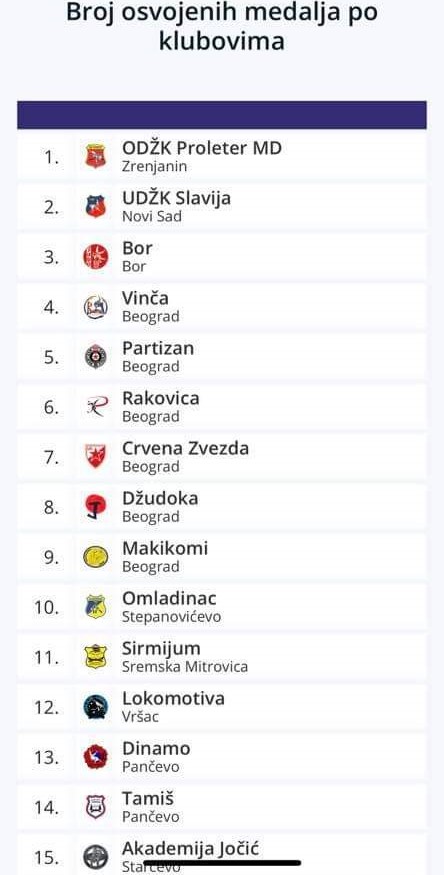This screenshot has width=444, height=875.
Task: Open the Akademija Jočić club name
Action: 191,849
